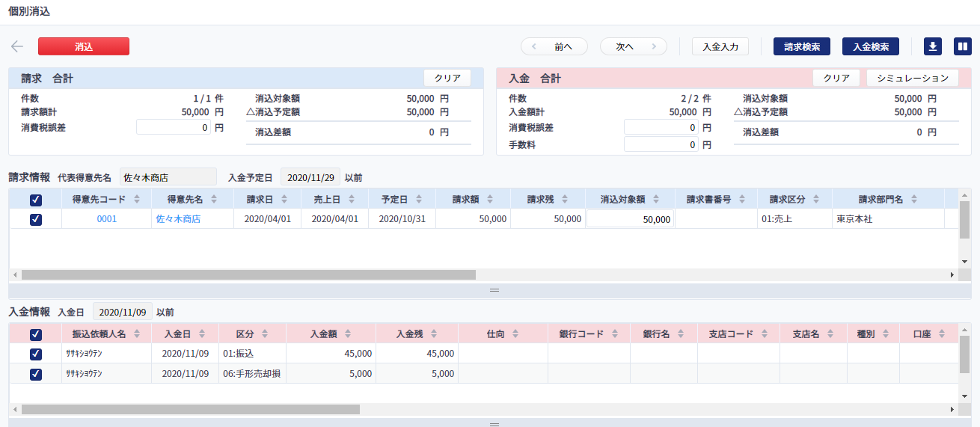Sort the 消込対象額 column
Screen dimensions: 980x427
pos(657,199)
